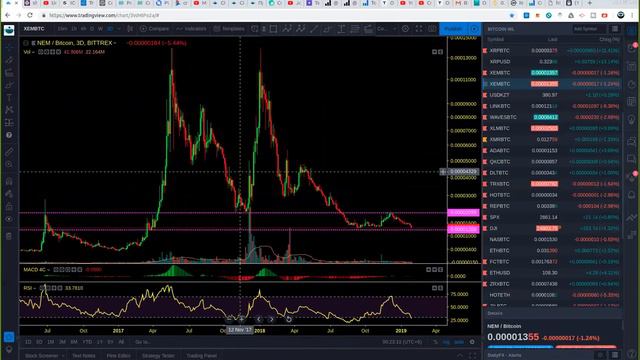Viewport: 640px width, 360px height.
Task: Toggle log scale at chart bottom right
Action: click(x=447, y=342)
